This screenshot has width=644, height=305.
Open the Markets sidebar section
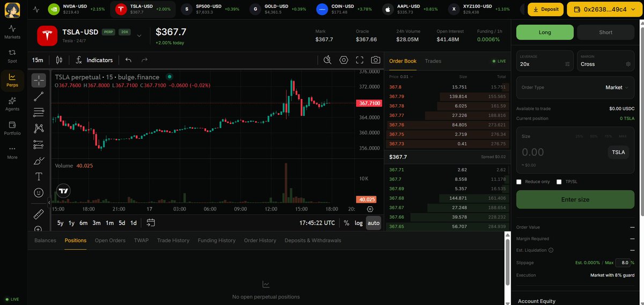12,32
